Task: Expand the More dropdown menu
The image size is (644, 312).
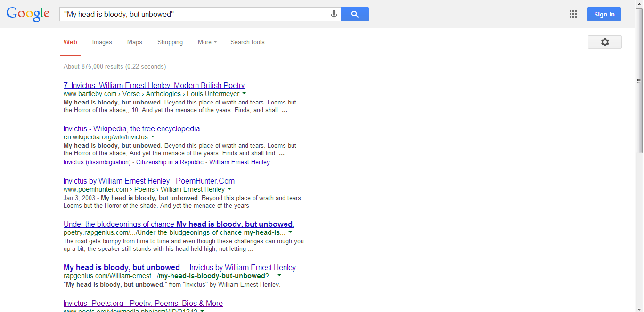Action: 207,42
